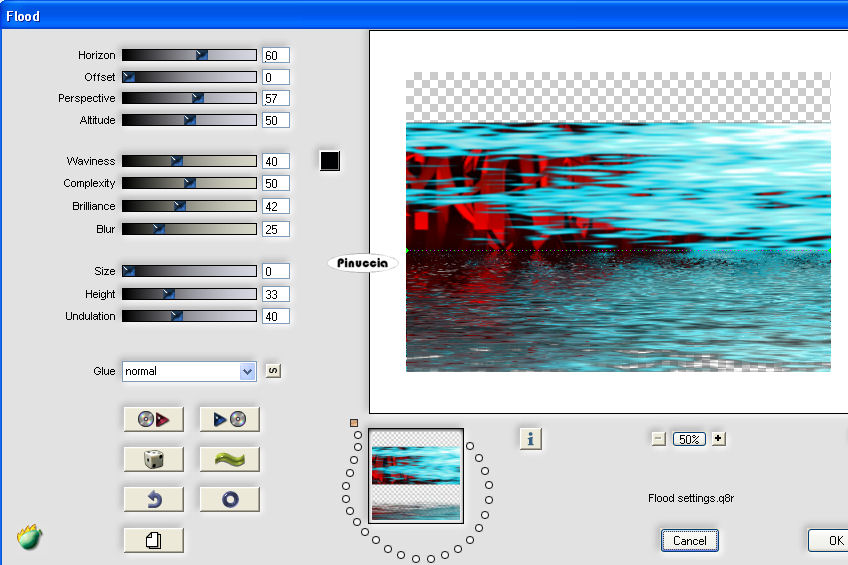Click the 50% zoom level button

pos(689,439)
